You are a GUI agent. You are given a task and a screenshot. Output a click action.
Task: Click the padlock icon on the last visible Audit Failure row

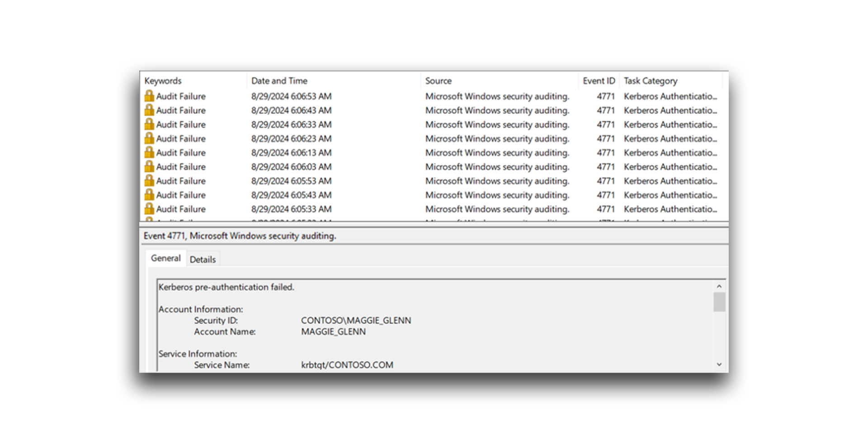(150, 209)
